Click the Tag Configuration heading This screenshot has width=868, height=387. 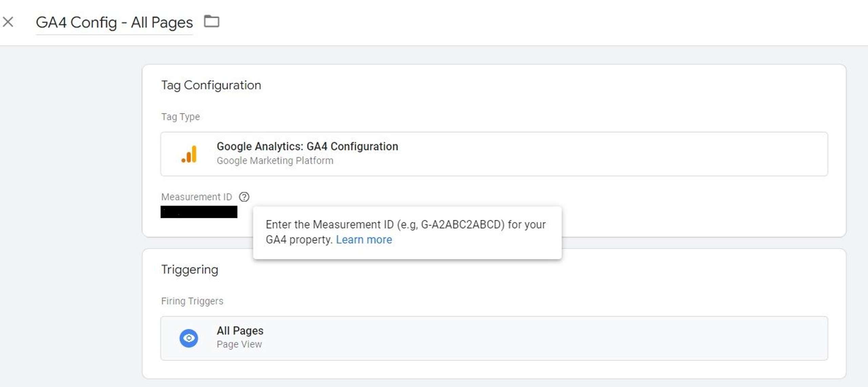coord(211,85)
